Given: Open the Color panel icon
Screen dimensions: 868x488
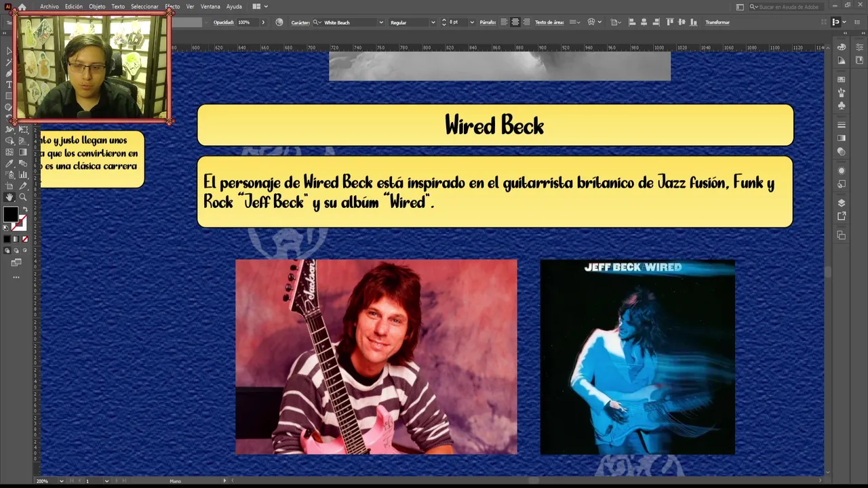Looking at the screenshot, I should (x=842, y=47).
